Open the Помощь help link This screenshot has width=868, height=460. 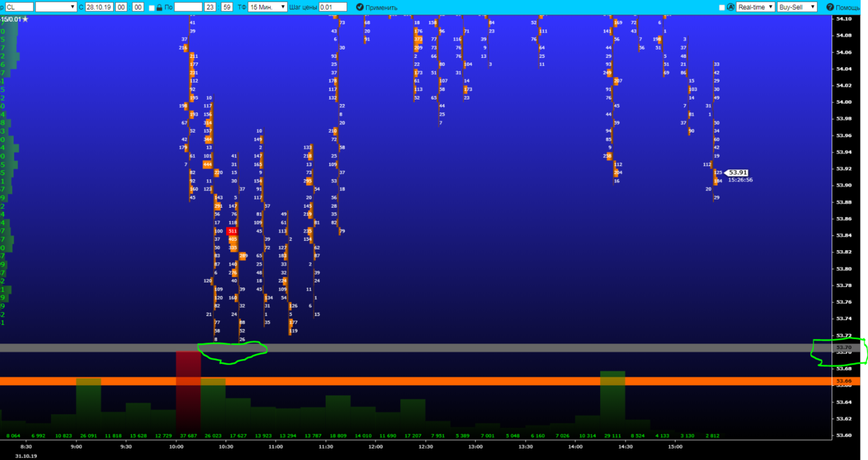click(x=843, y=7)
